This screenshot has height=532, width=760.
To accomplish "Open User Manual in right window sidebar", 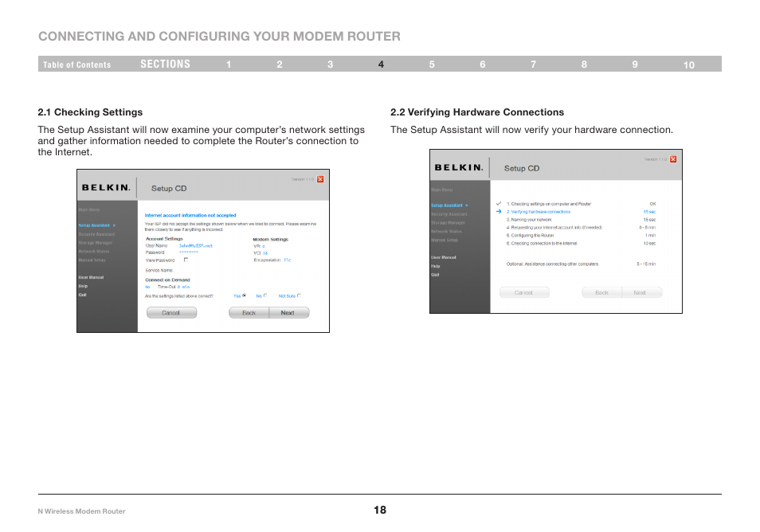I will [x=444, y=257].
